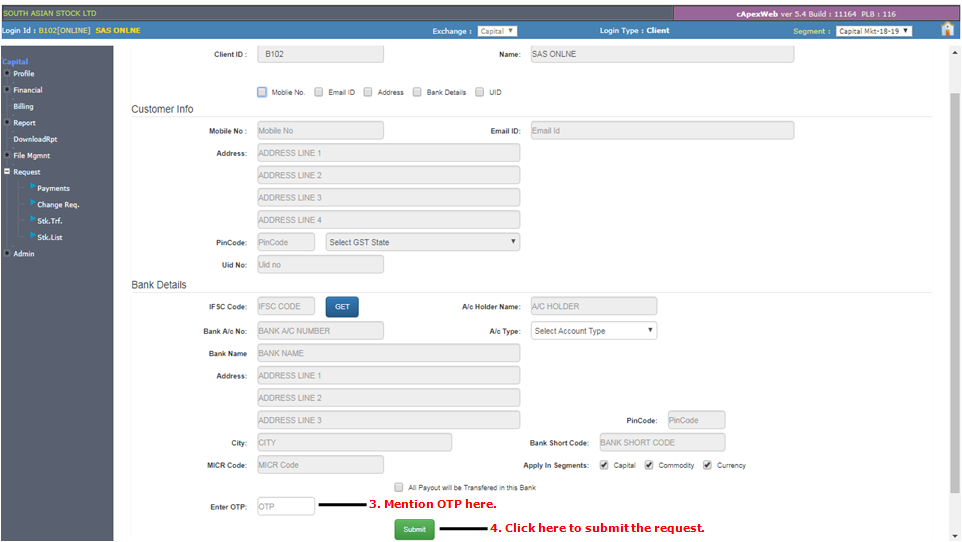Expand the Financial menu node
This screenshot has height=542, width=962.
pos(7,90)
